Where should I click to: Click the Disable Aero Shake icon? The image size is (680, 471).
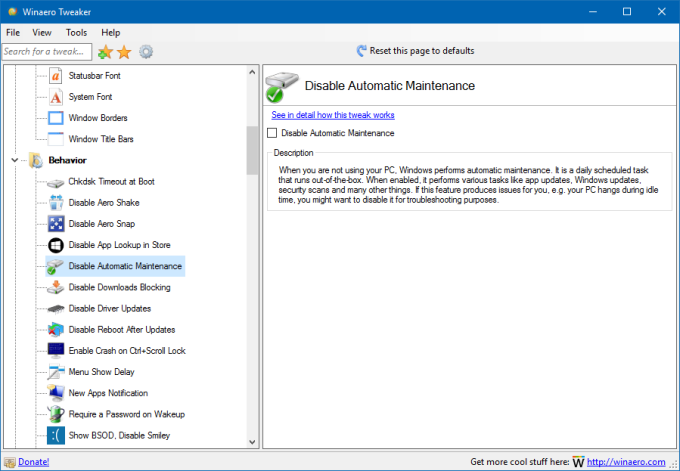[56, 203]
